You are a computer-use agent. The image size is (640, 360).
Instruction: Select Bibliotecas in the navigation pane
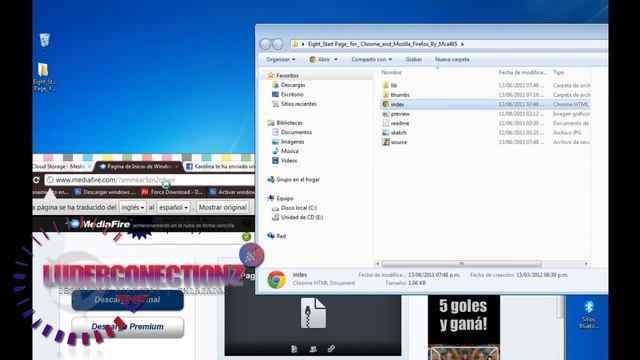click(289, 123)
